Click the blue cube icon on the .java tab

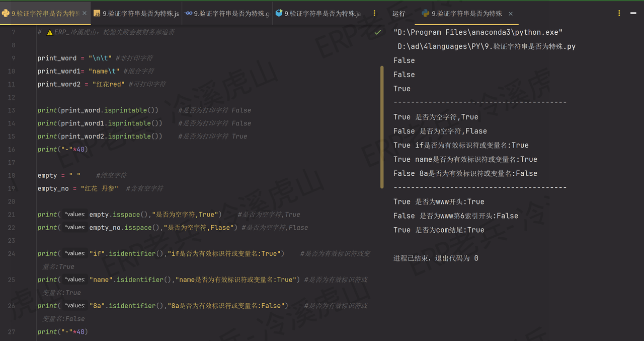pos(278,14)
